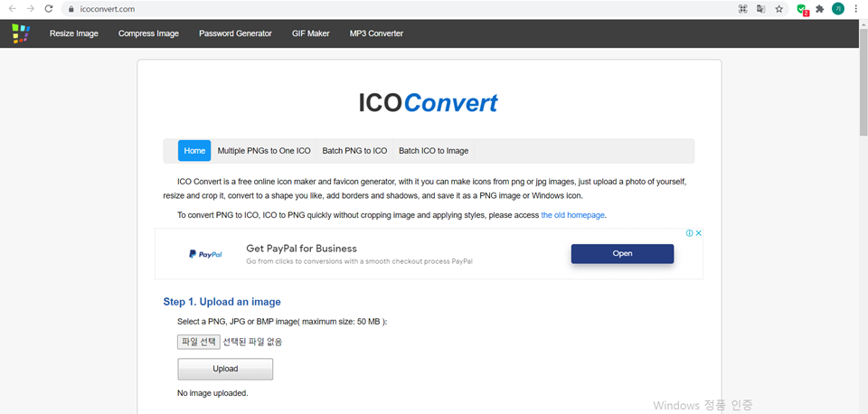Open Resize Image in top navigation
The width and height of the screenshot is (868, 414).
point(73,33)
